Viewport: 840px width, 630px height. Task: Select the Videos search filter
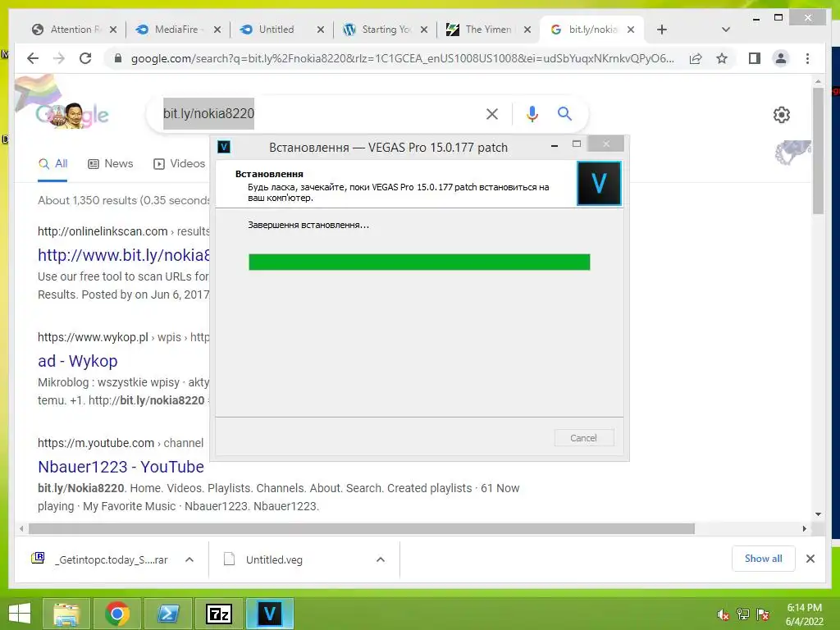click(x=180, y=163)
